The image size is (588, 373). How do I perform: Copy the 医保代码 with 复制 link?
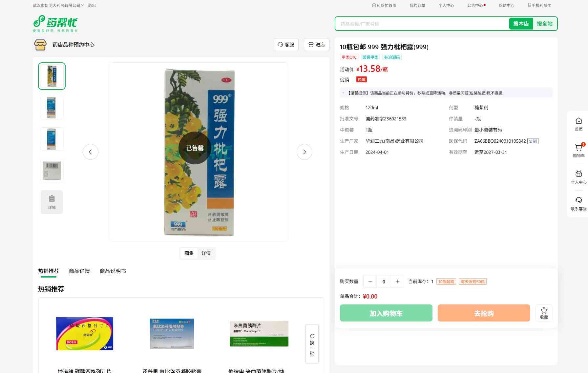tap(533, 141)
